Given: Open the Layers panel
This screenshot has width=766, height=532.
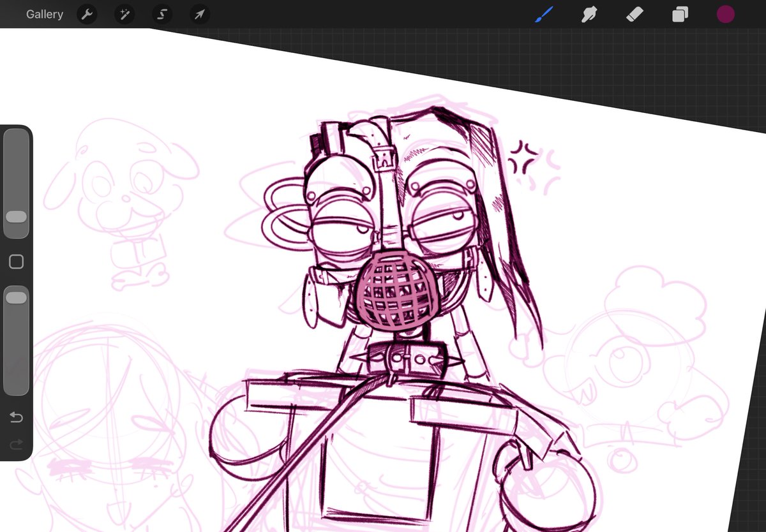Looking at the screenshot, I should [679, 14].
